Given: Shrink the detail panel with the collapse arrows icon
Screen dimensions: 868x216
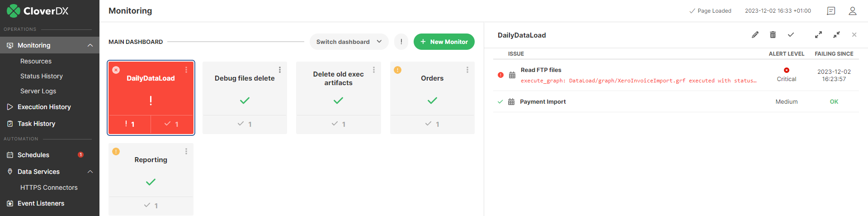Looking at the screenshot, I should [836, 35].
